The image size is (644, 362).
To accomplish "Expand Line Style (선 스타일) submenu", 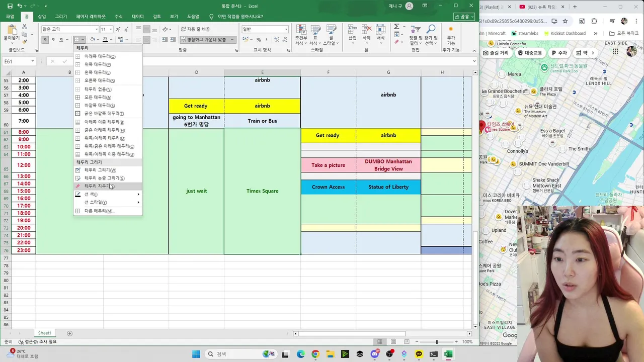I will (108, 202).
